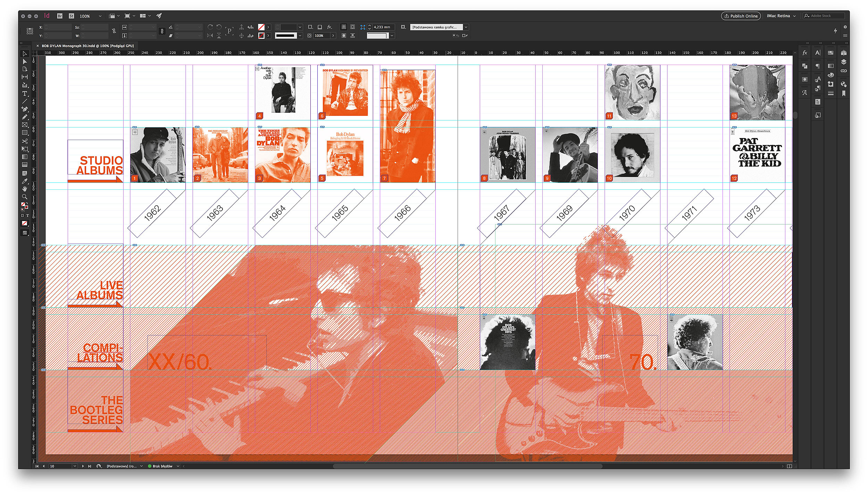Screen dimensions: 868x495
Task: Open the Effects fx panel
Action: point(805,53)
